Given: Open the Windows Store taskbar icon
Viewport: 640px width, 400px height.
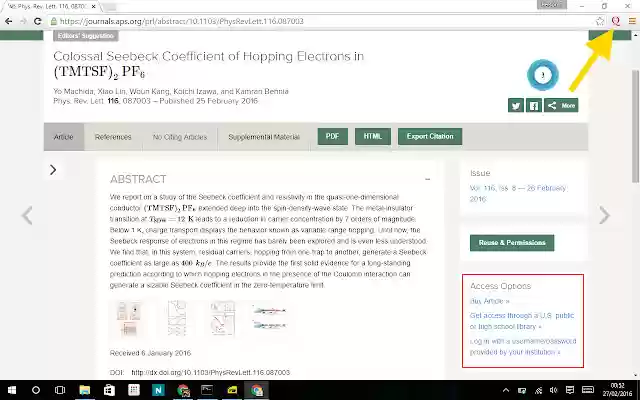Looking at the screenshot, I should click(x=109, y=390).
